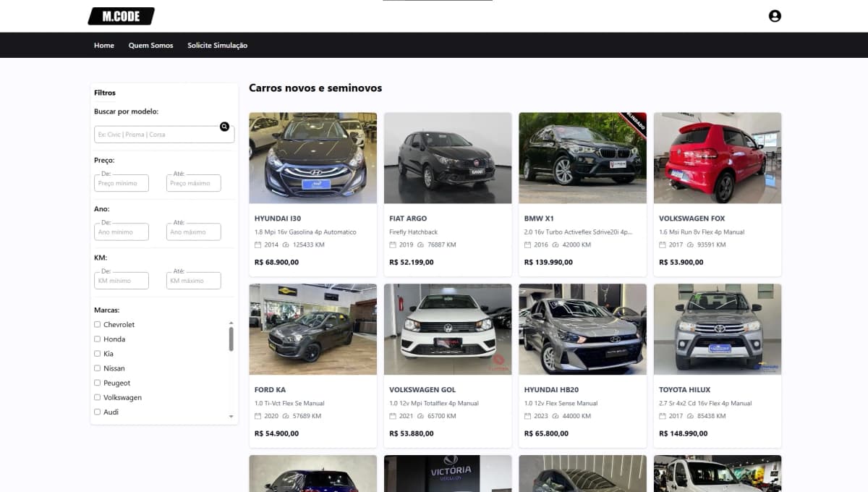Screen dimensions: 868x492
Task: Click '1.0 Ti-Vct Flex Se Manual' text
Action: pyautogui.click(x=289, y=404)
